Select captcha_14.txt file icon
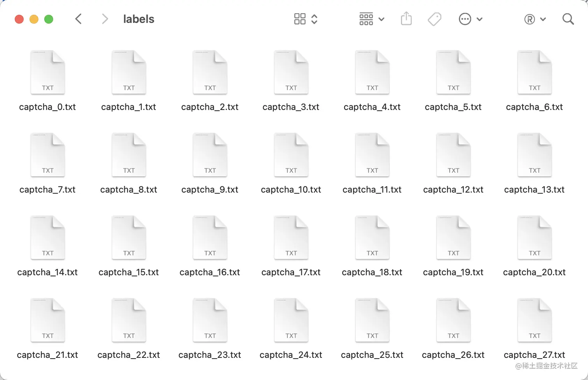 click(x=47, y=238)
